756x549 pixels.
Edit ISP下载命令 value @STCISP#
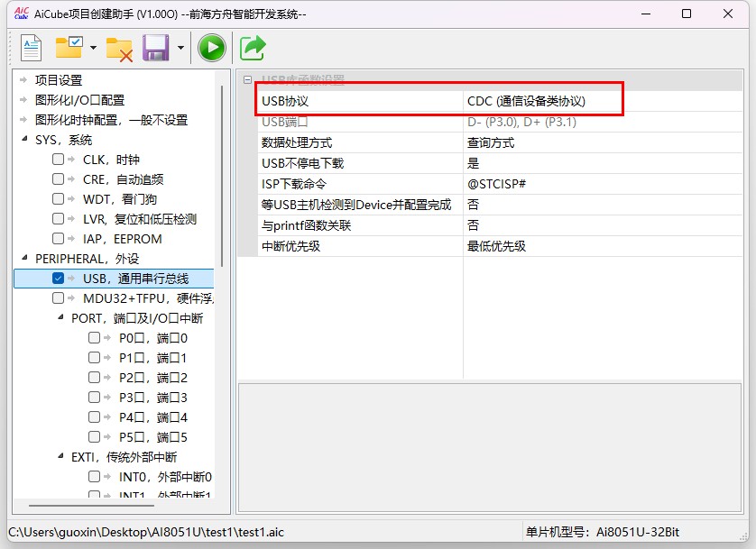click(603, 184)
